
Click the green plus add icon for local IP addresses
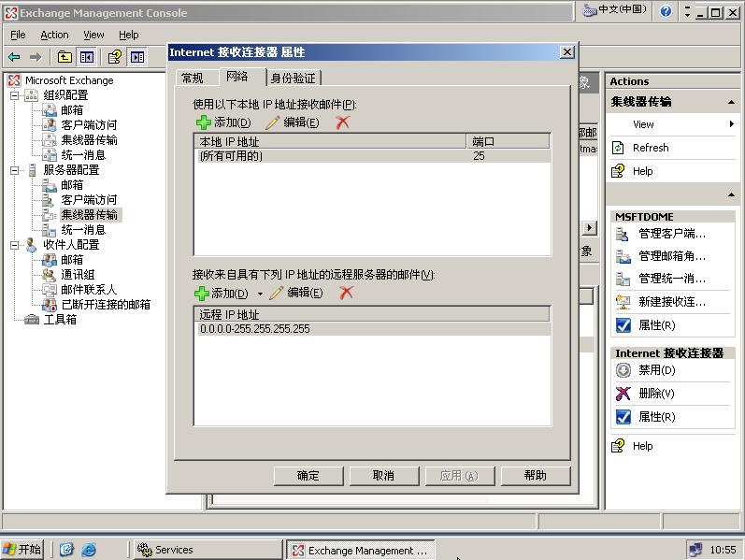click(203, 122)
